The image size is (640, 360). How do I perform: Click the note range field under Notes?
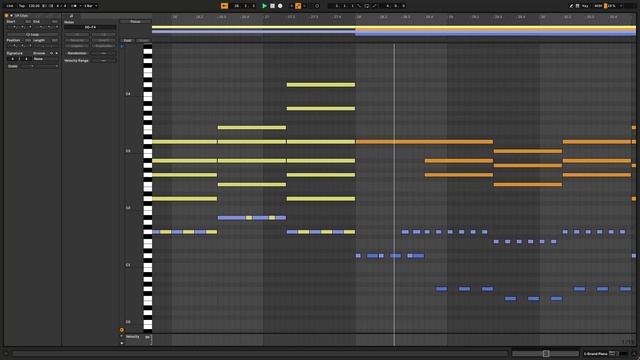(90, 27)
